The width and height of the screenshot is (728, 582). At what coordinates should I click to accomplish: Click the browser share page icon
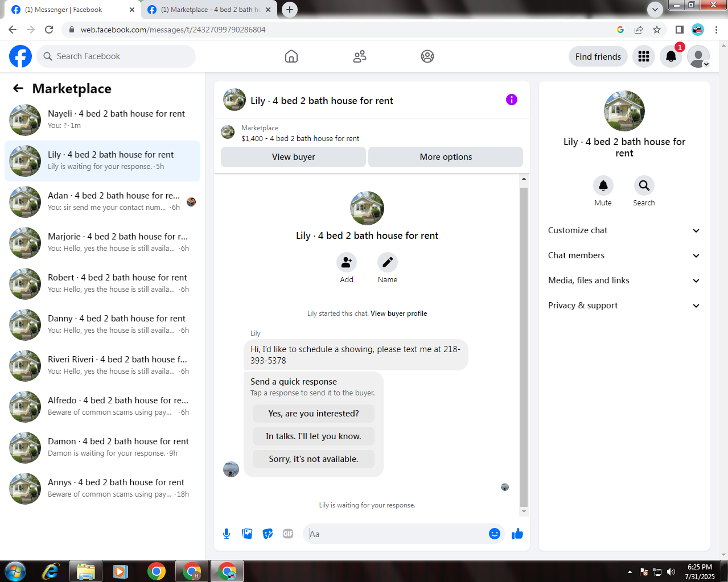pyautogui.click(x=639, y=30)
